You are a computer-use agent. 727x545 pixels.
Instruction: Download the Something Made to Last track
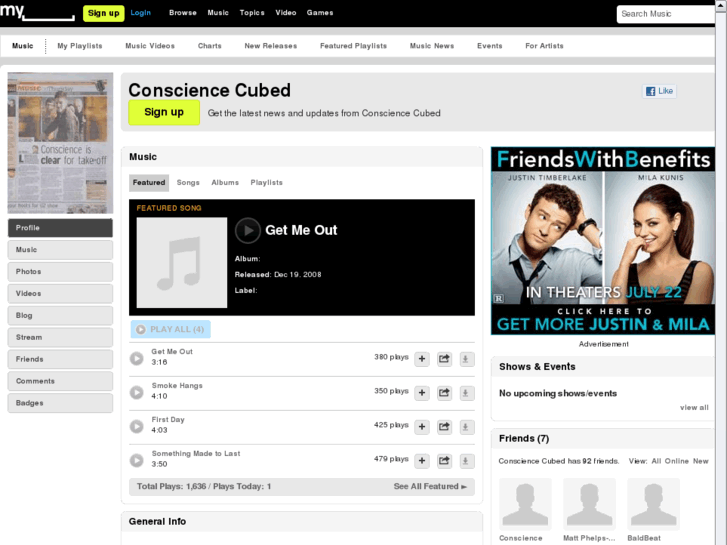tap(466, 461)
